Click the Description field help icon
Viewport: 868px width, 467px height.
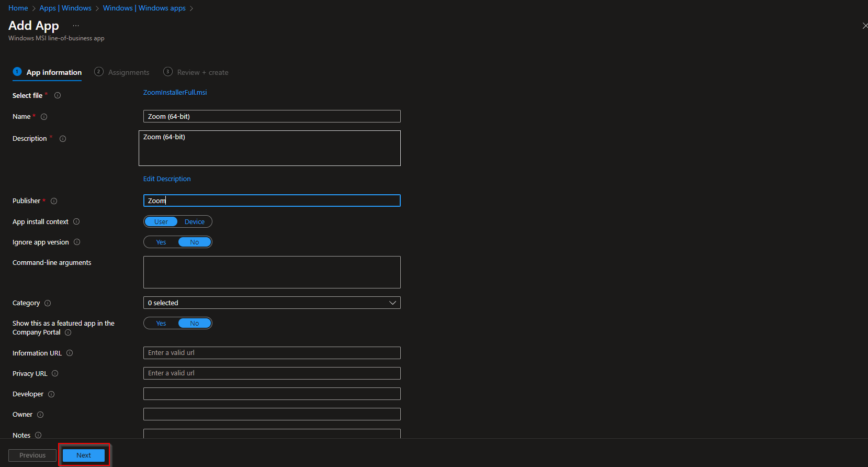point(62,138)
